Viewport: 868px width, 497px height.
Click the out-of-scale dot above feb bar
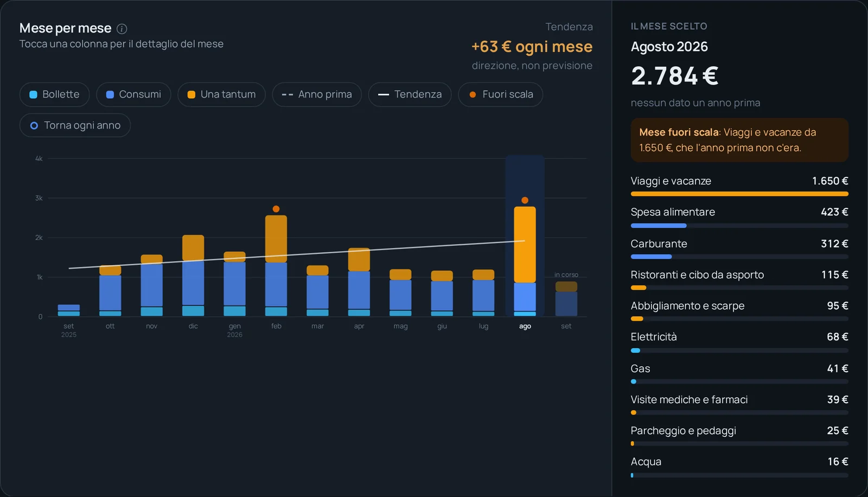276,209
